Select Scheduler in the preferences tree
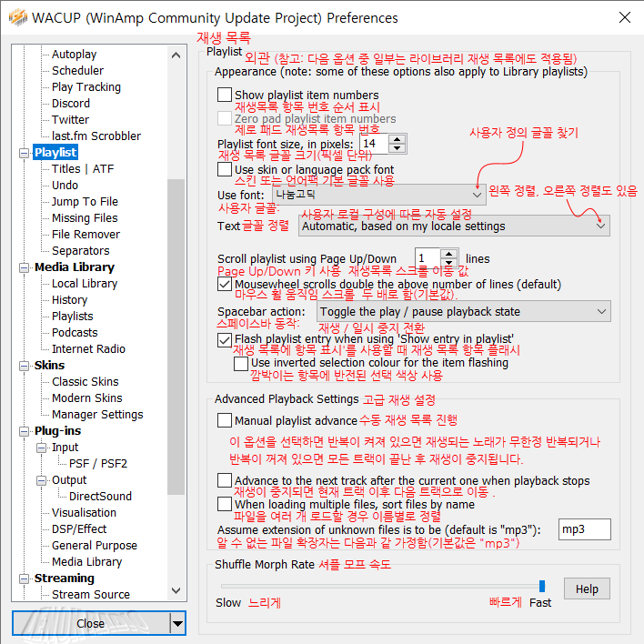This screenshot has height=644, width=644. pos(77,71)
